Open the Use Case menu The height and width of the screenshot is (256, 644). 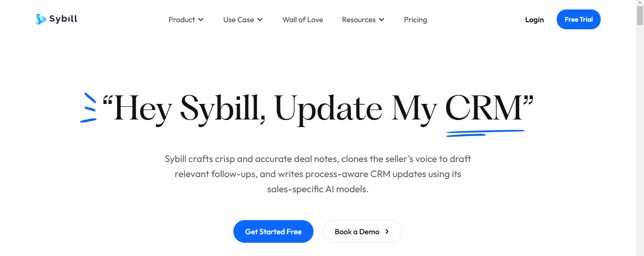tap(243, 20)
